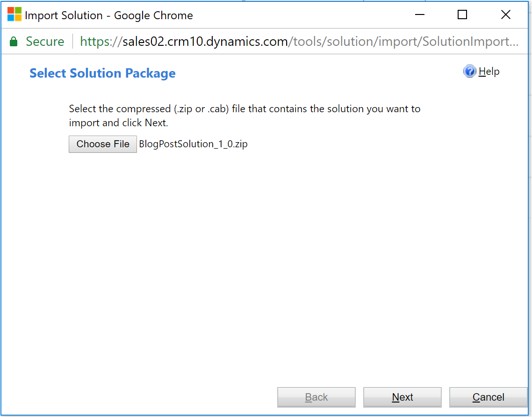The height and width of the screenshot is (417, 532).
Task: Open the Help link
Action: pyautogui.click(x=489, y=72)
